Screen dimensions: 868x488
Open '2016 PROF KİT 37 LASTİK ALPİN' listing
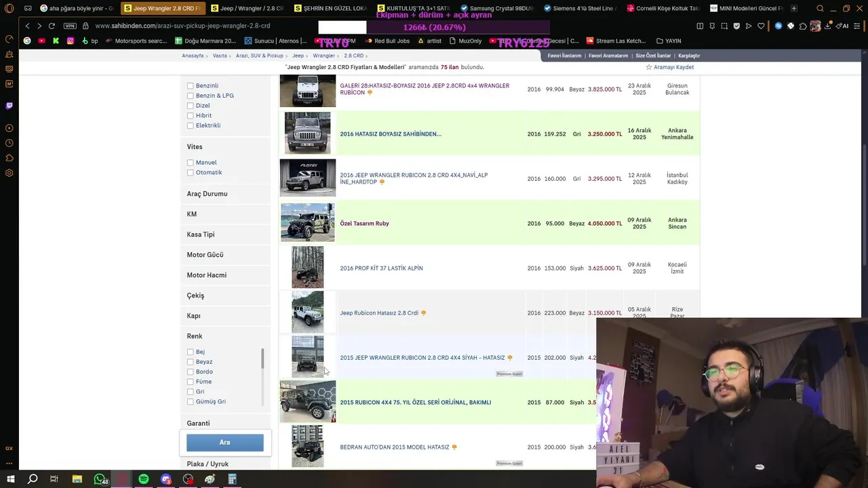pos(381,268)
